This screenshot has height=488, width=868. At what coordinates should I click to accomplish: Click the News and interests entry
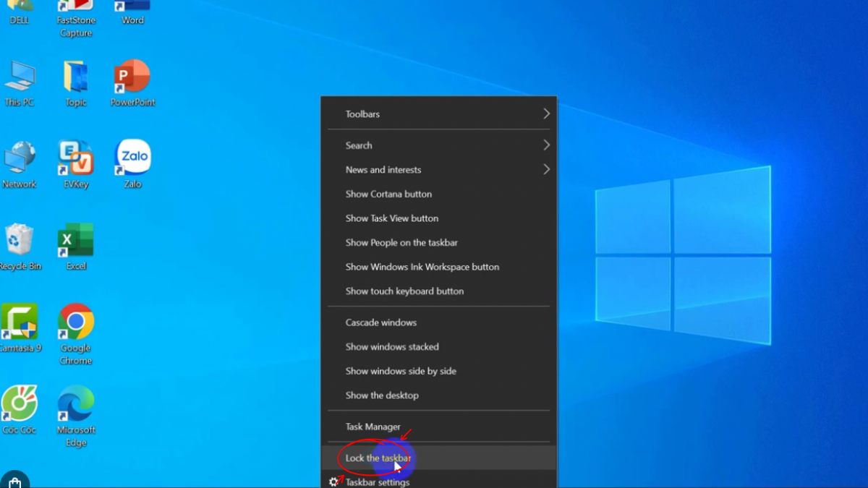click(x=439, y=169)
